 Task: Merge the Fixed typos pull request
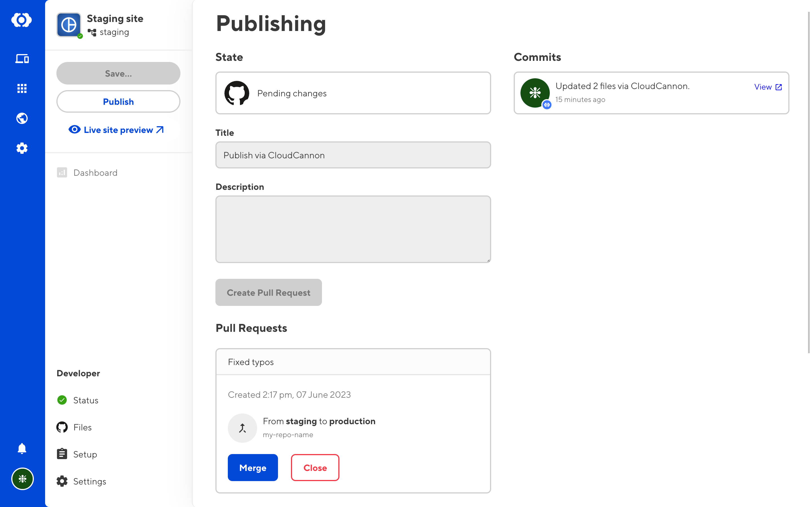(253, 468)
